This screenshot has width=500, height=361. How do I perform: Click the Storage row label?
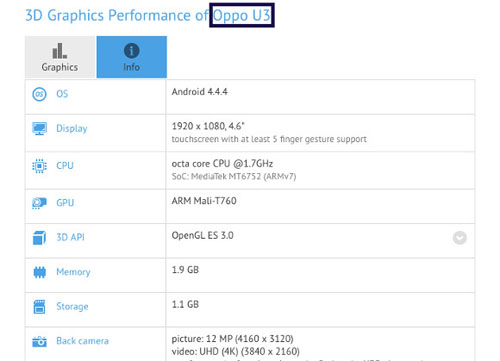coord(72,307)
